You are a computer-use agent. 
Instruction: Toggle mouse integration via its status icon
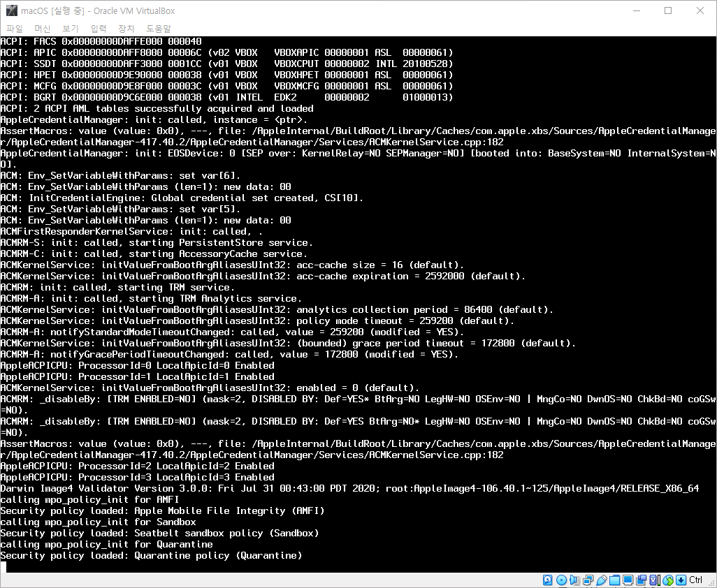(x=667, y=580)
